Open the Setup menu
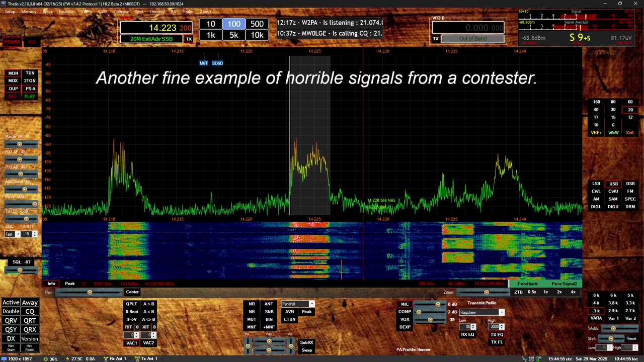Viewport: 644px width, 362px height. tap(10, 12)
